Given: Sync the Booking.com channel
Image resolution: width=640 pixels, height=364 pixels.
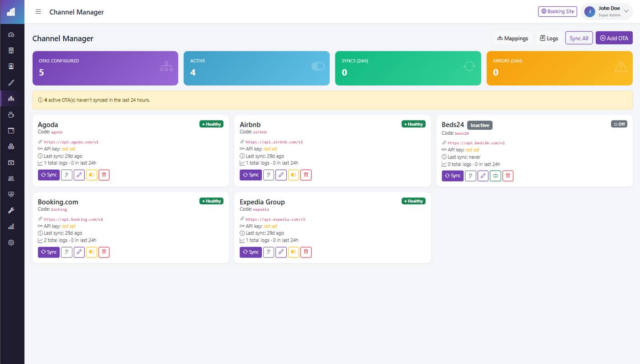Looking at the screenshot, I should pos(49,252).
